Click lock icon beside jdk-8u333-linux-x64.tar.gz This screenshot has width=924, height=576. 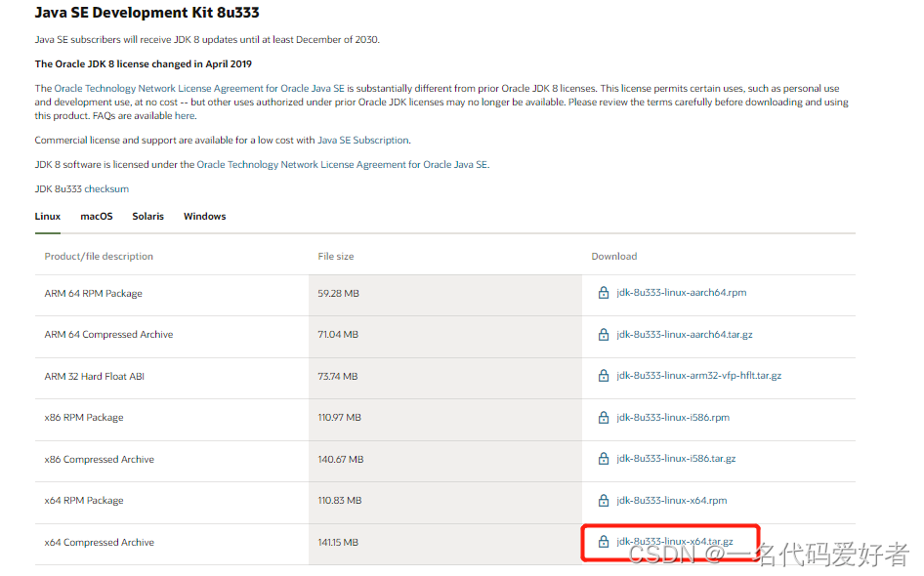coord(604,542)
